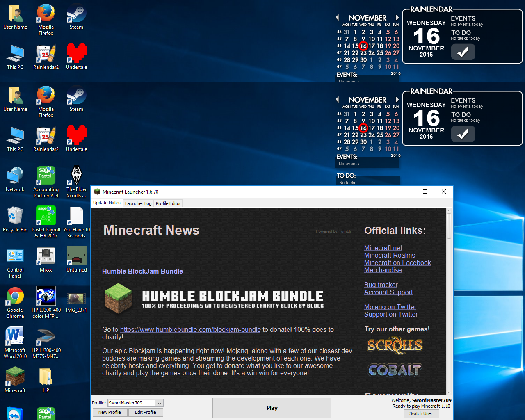This screenshot has width=525, height=420.
Task: Expand the Profile dropdown SwordMaster709
Action: click(x=160, y=403)
